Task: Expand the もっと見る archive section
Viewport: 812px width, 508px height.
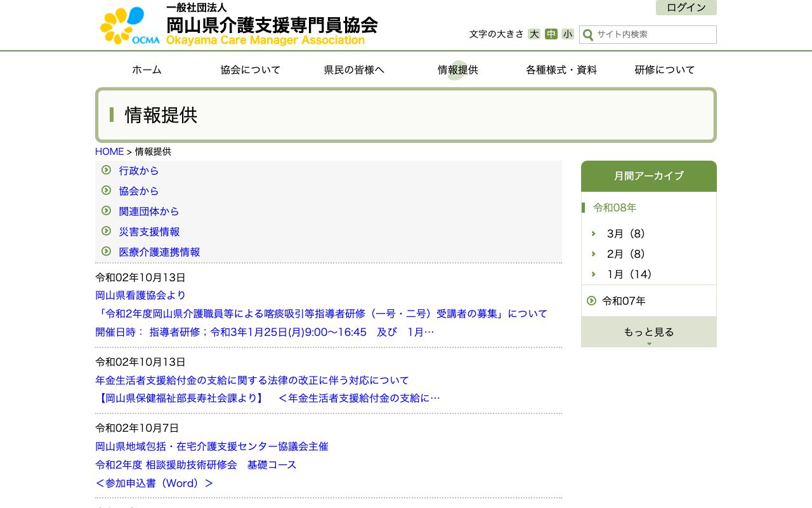Action: click(648, 331)
